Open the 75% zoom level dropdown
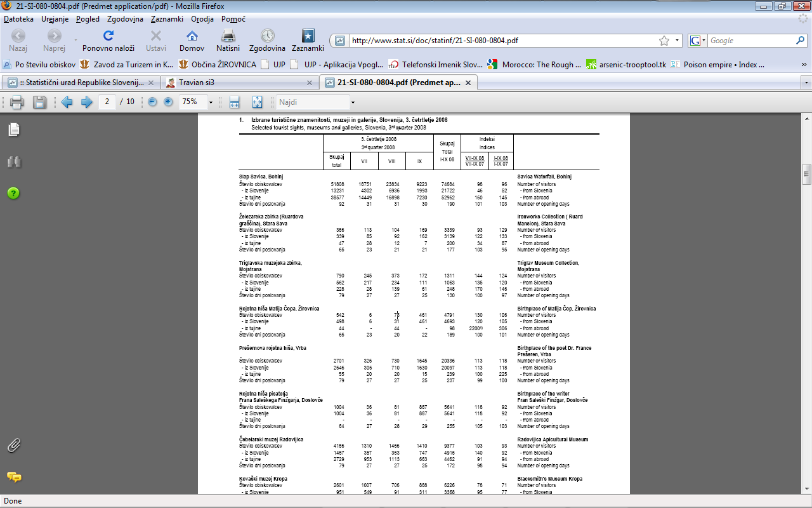This screenshot has width=812, height=508. click(211, 102)
